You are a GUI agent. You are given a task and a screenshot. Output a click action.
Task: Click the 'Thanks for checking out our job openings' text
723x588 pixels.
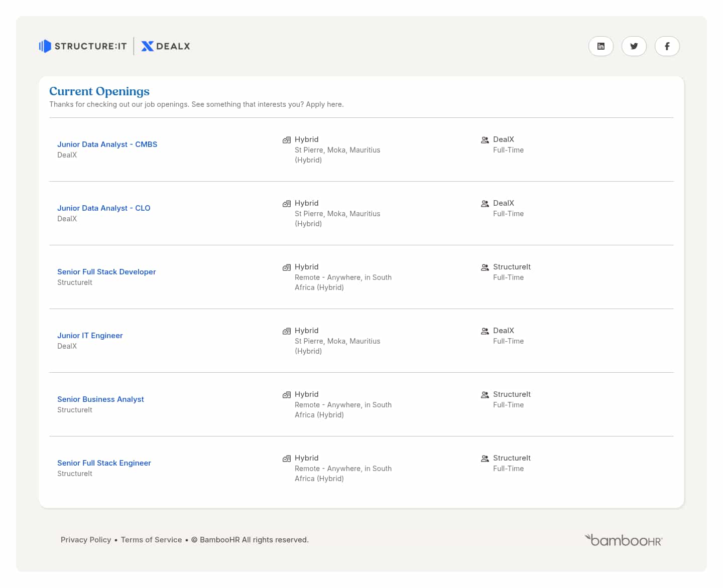coord(196,104)
